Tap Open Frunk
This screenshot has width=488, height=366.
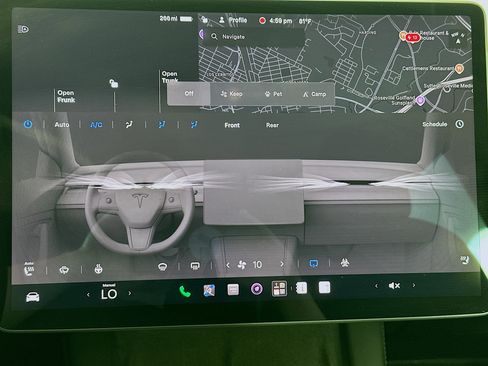tap(66, 96)
